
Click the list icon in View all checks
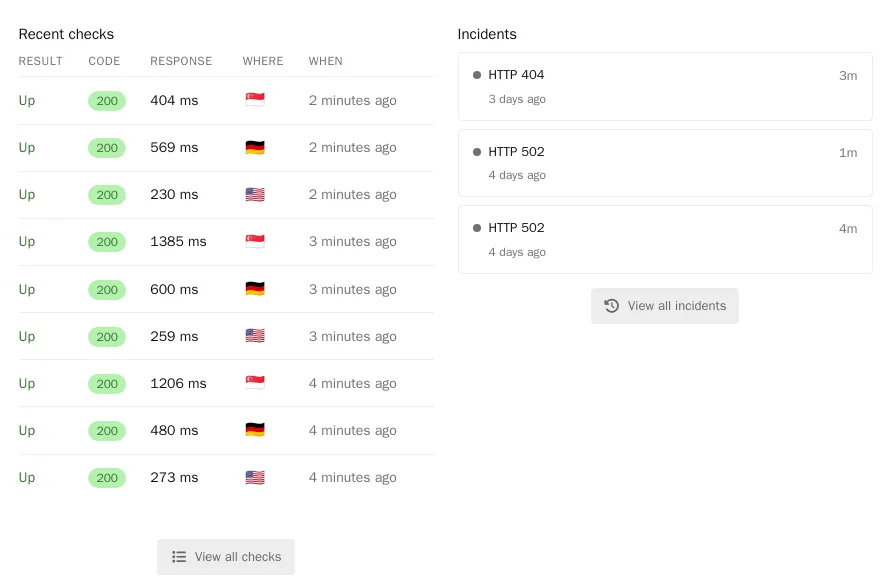click(x=179, y=557)
